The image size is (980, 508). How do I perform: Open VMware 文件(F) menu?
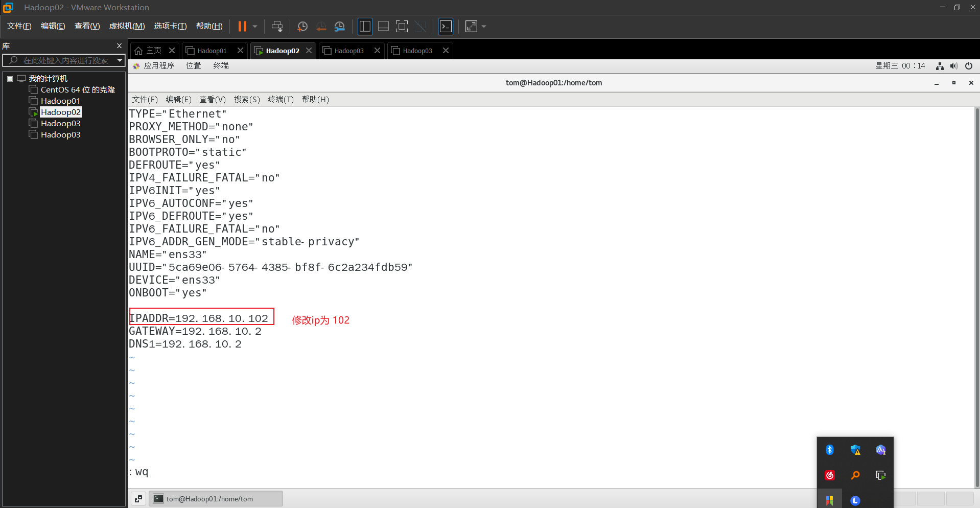pos(19,26)
